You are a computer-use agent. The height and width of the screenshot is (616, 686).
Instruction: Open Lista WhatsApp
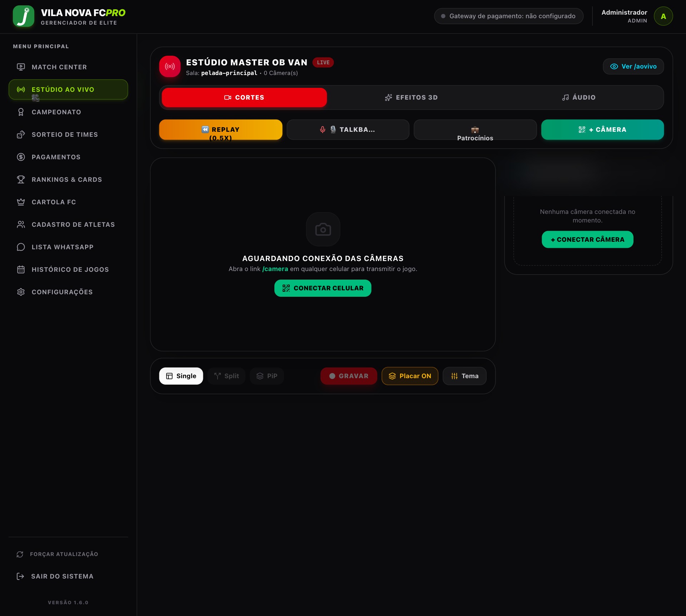(x=68, y=247)
